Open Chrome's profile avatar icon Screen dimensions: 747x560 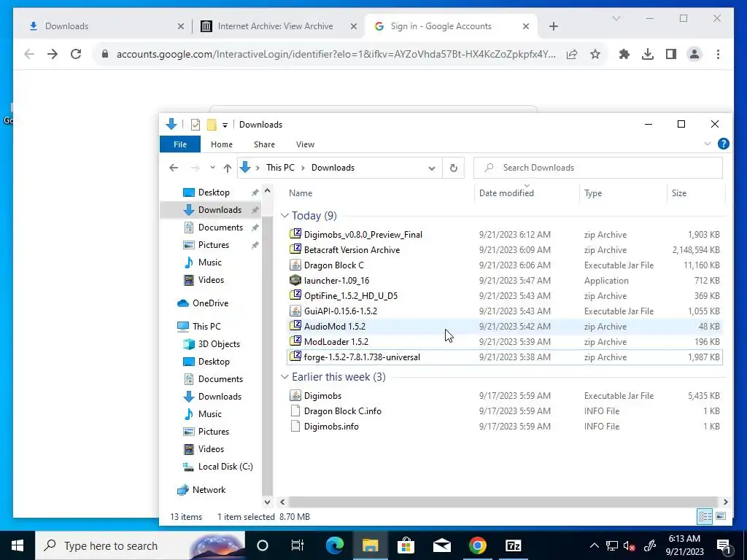tap(694, 54)
